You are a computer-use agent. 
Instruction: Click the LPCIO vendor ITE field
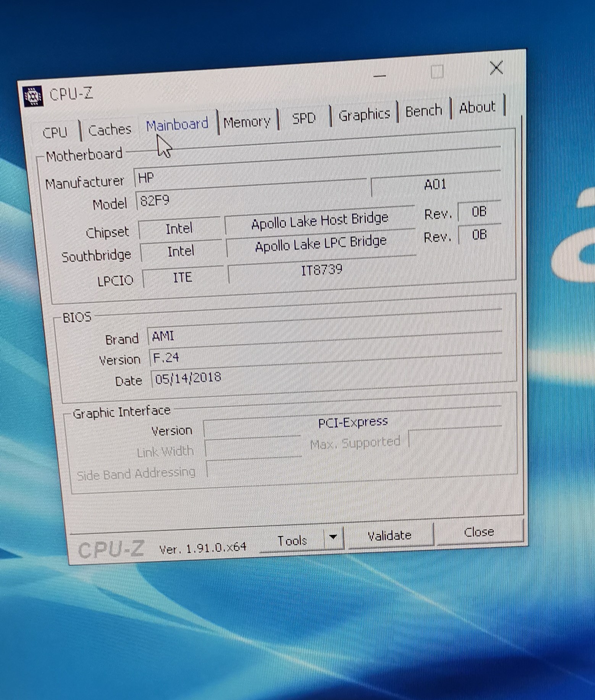[182, 277]
